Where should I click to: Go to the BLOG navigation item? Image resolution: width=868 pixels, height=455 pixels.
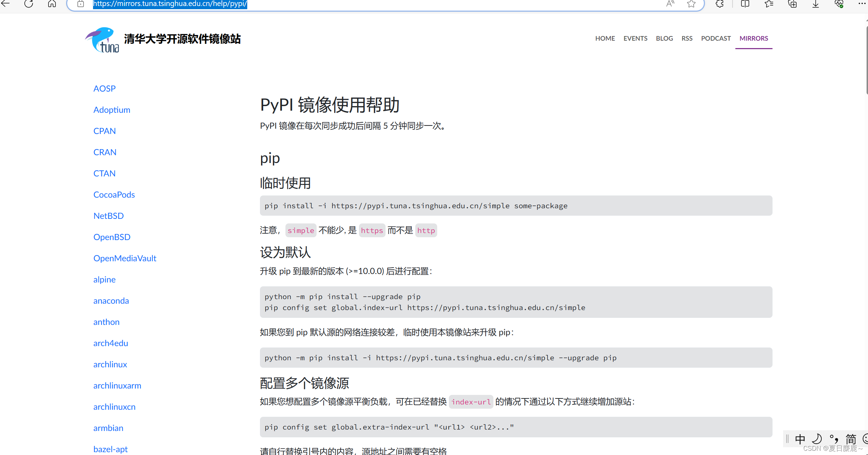click(x=664, y=38)
